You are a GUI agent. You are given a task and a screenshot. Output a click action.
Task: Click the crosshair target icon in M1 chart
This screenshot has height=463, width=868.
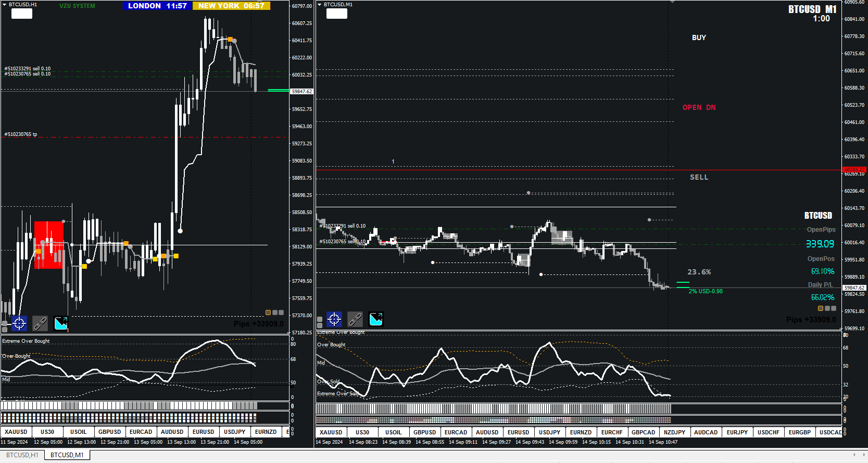[x=334, y=319]
